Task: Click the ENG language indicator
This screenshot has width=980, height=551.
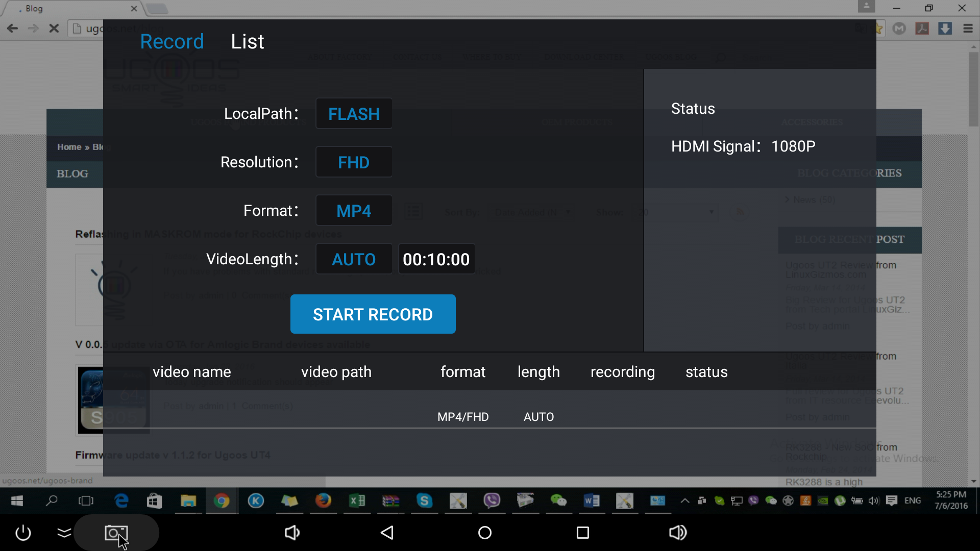Action: 913,500
